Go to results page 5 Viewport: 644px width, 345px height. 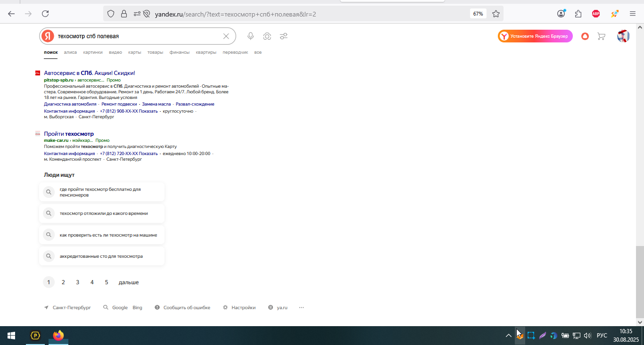(107, 282)
